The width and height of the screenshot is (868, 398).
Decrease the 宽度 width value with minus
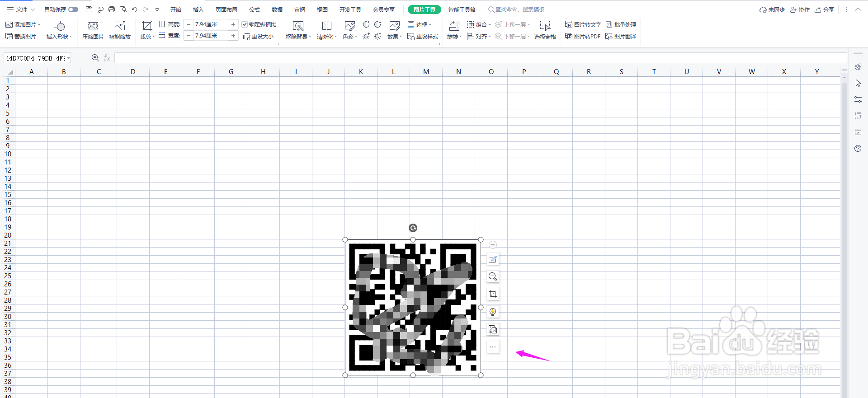(189, 36)
